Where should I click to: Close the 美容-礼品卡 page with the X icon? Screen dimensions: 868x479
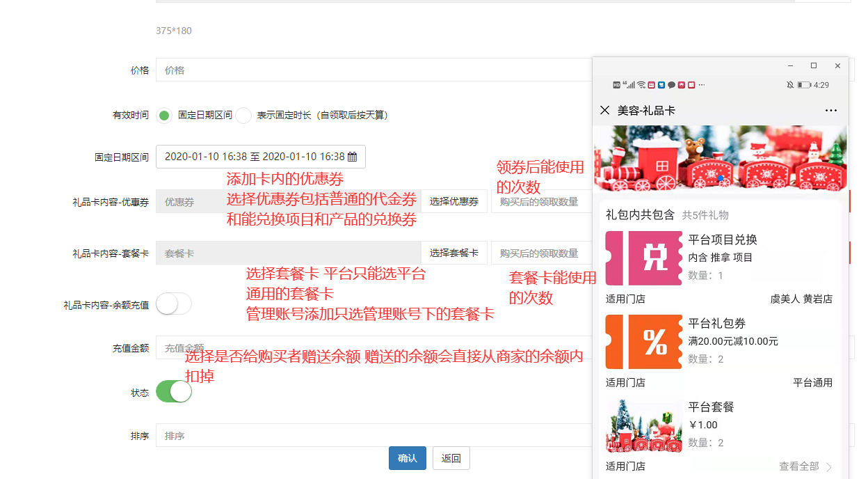(x=604, y=110)
